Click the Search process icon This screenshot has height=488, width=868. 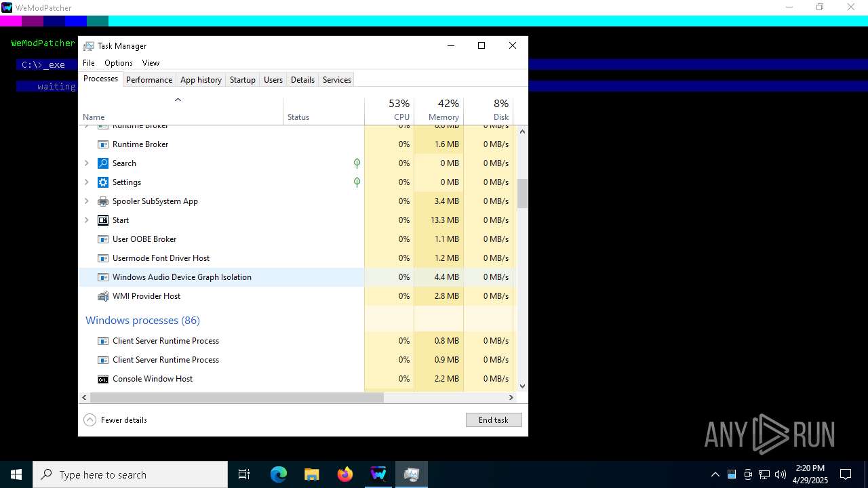pyautogui.click(x=103, y=163)
